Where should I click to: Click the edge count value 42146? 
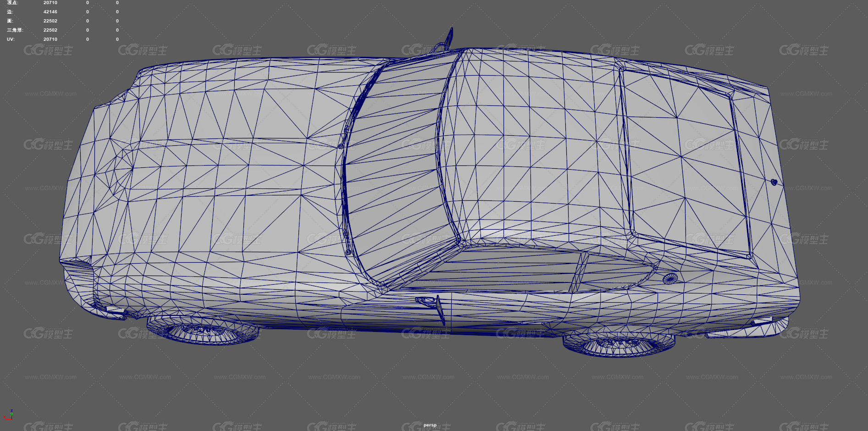[50, 12]
